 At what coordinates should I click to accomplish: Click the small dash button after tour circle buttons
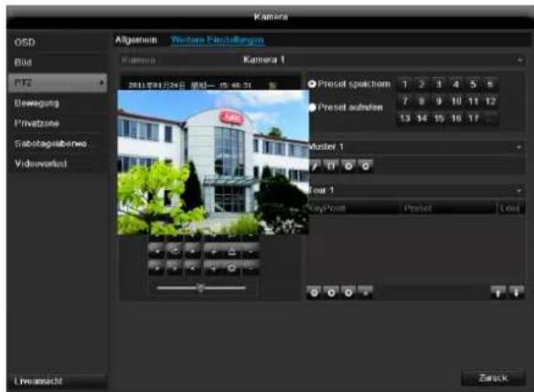pos(366,292)
